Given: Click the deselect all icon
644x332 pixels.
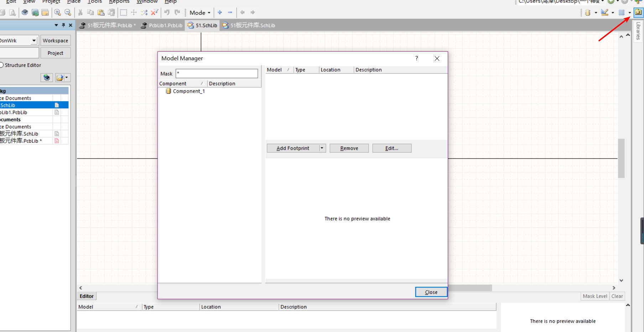Looking at the screenshot, I should [144, 12].
